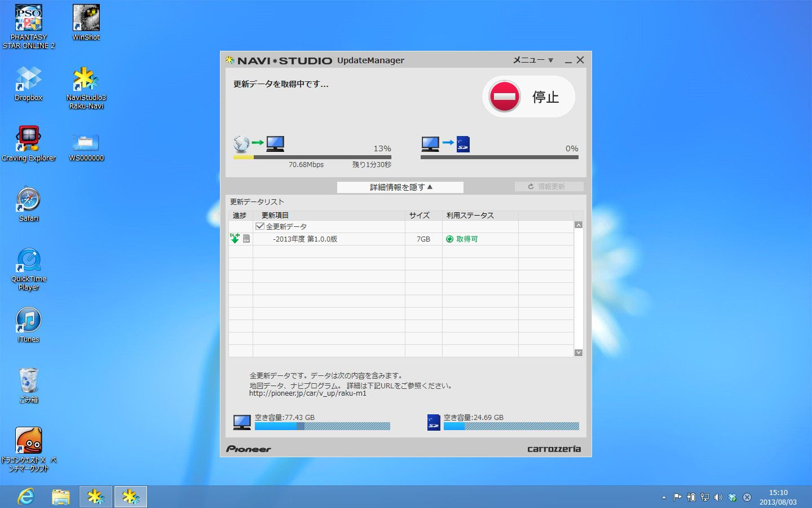
Task: Click the 7GB size cell
Action: [423, 239]
